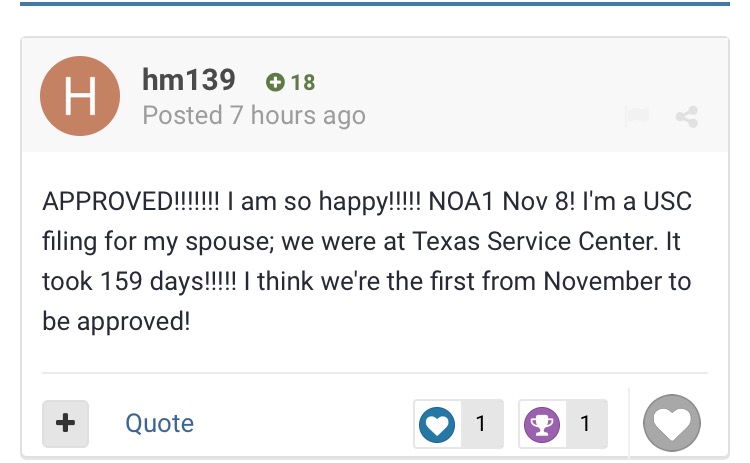Show who gave the Like reaction count
Viewport: 750px width, 463px height.
481,424
